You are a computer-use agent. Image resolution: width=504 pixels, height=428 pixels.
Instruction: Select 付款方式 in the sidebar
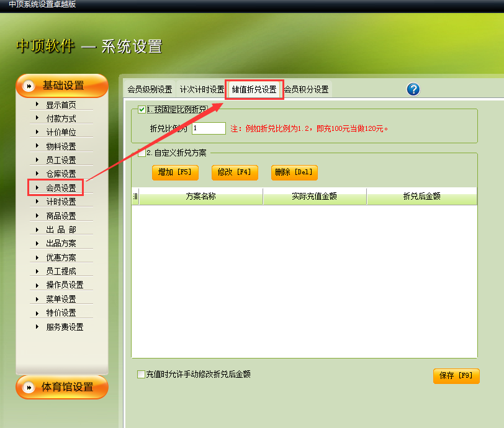[61, 118]
